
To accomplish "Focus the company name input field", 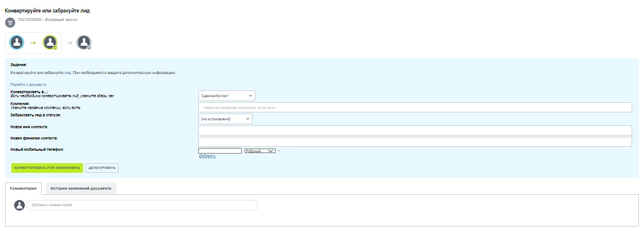I will (415, 107).
